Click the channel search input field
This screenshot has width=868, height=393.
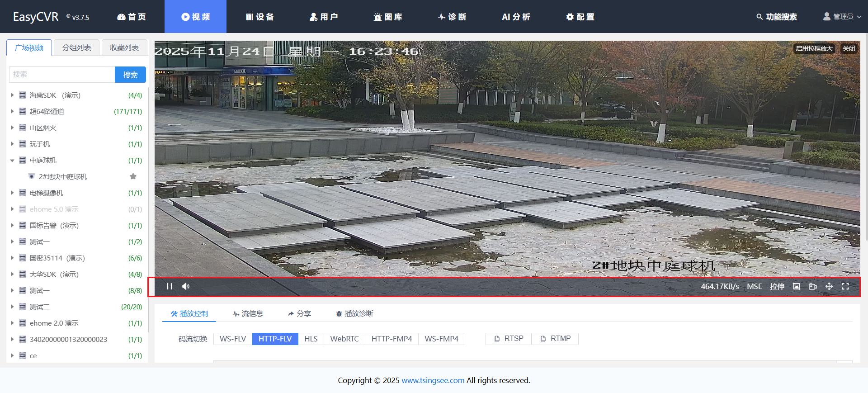(x=62, y=75)
